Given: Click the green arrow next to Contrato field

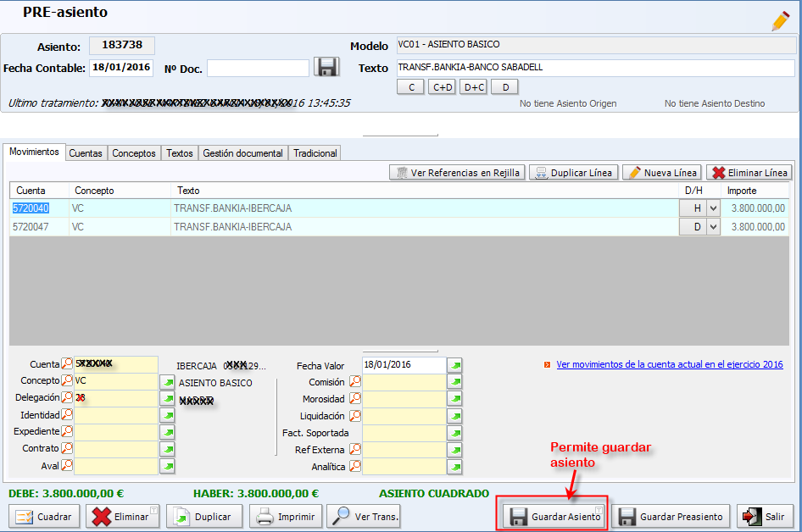Looking at the screenshot, I should click(167, 450).
